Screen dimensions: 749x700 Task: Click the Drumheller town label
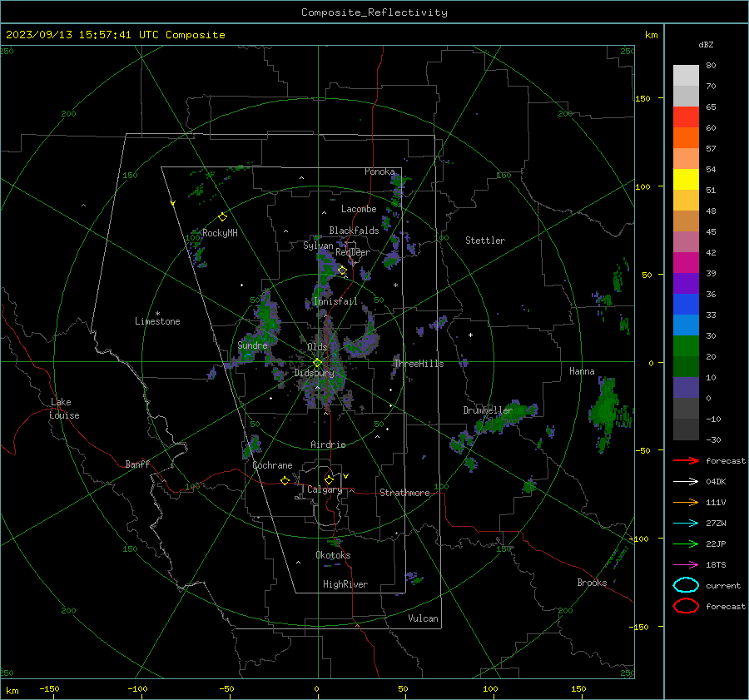pos(488,410)
